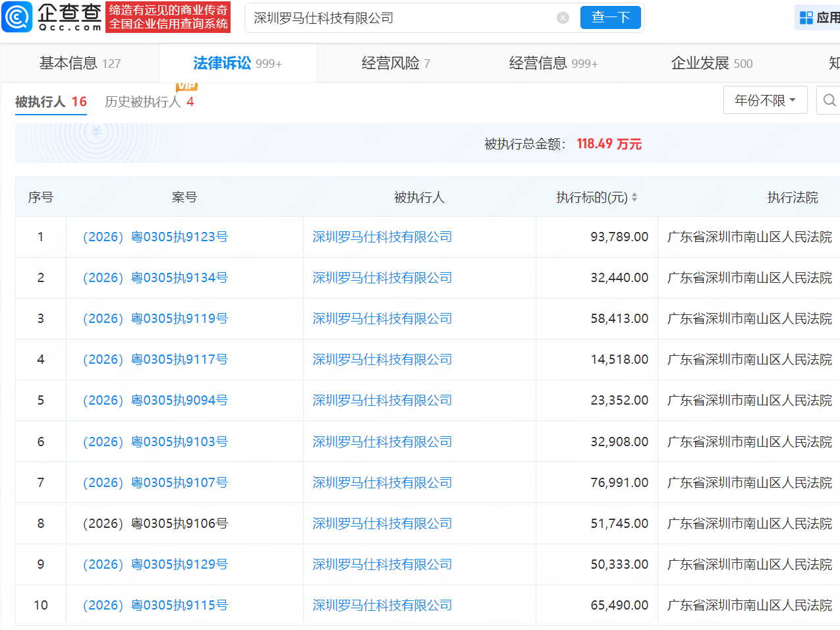Viewport: 840px width, 630px height.
Task: Focus the company name search field
Action: pos(402,18)
